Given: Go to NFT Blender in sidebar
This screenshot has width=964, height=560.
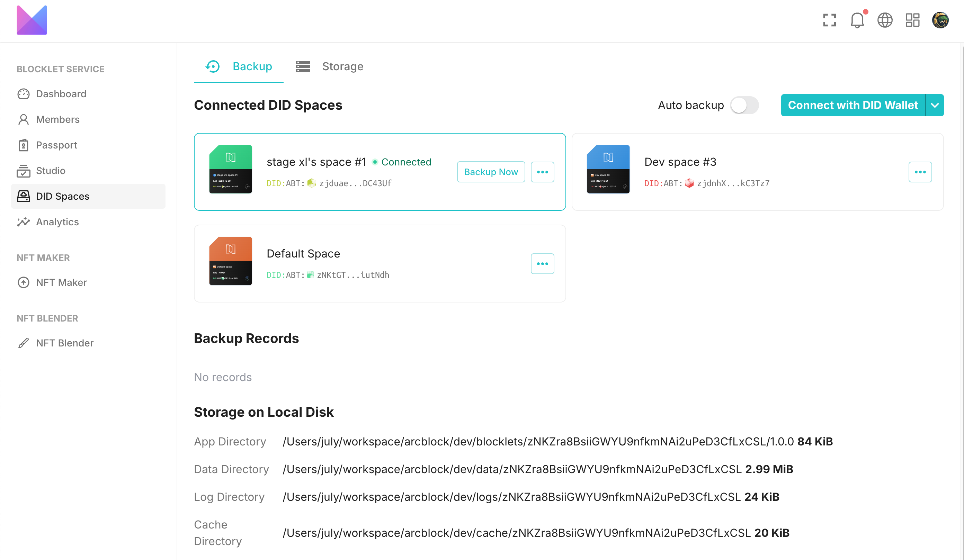Looking at the screenshot, I should coord(64,343).
